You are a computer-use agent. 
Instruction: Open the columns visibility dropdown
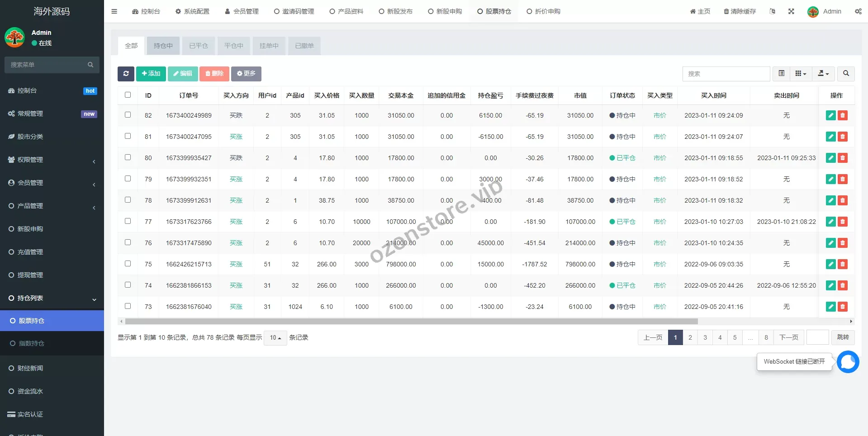pyautogui.click(x=801, y=73)
